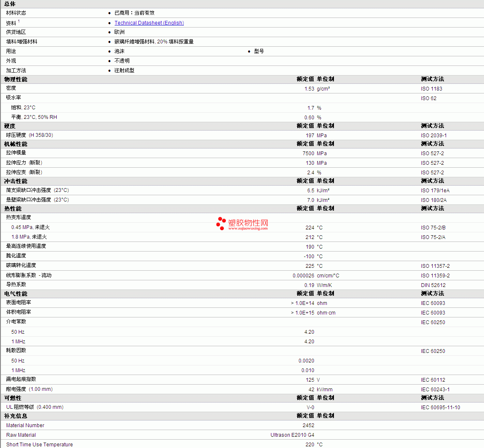Click the 125 tracking index value

(310, 380)
